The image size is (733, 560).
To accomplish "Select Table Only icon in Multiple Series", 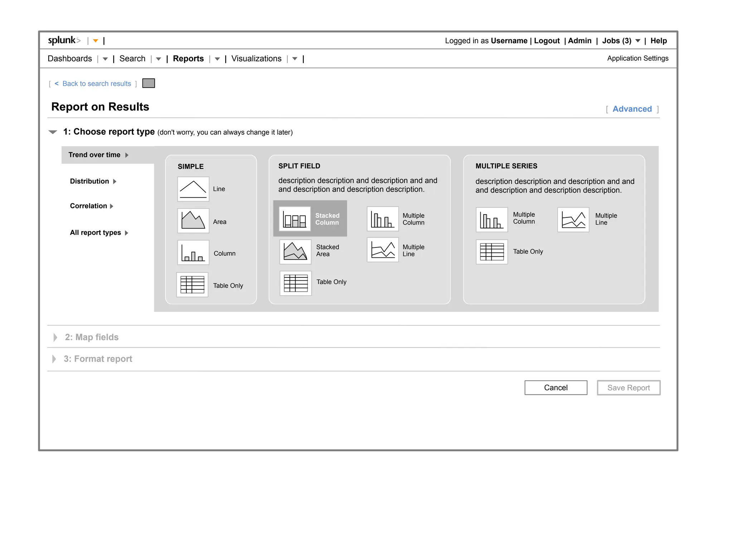I will tap(492, 252).
